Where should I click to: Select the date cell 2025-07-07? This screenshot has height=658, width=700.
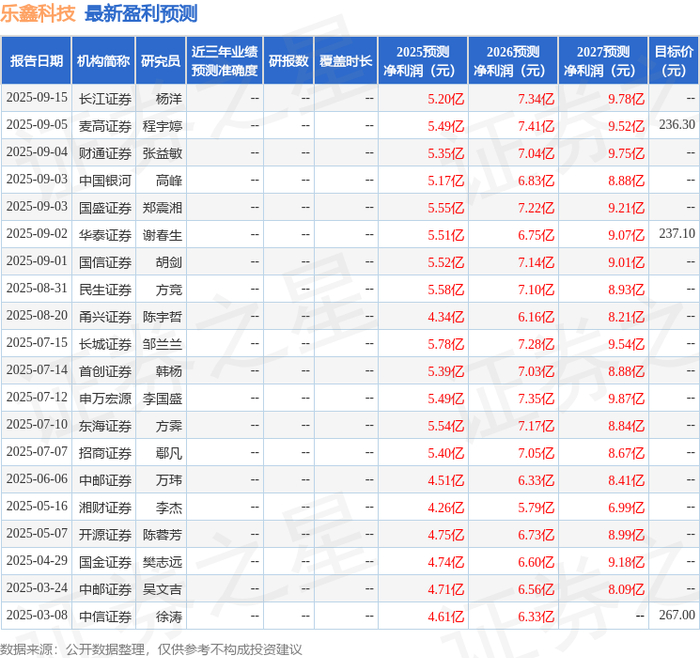(x=37, y=452)
